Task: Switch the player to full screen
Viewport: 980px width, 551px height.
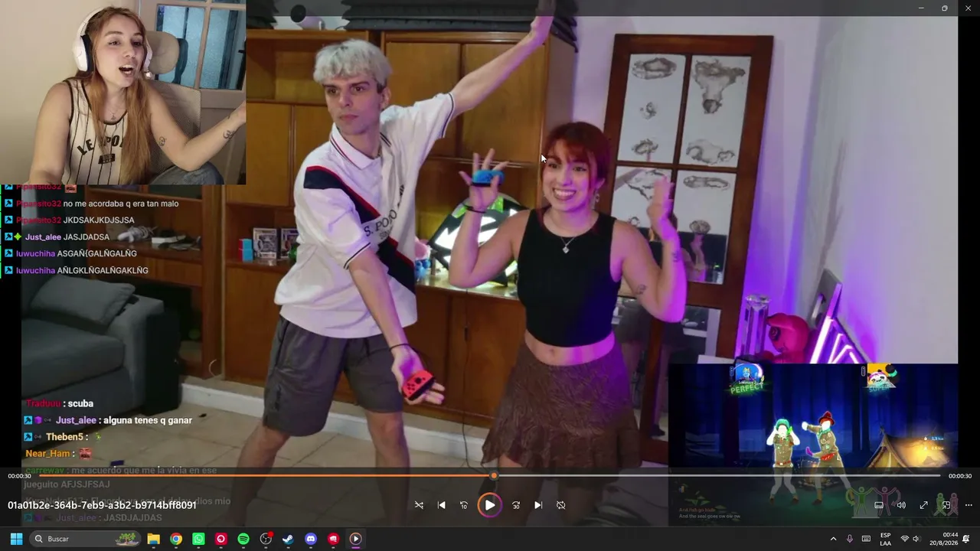Action: point(924,505)
